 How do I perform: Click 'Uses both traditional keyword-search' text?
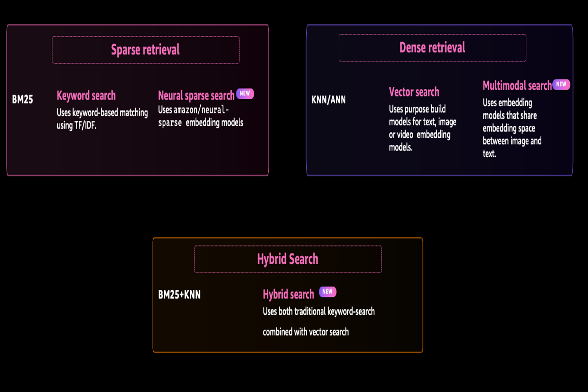319,312
